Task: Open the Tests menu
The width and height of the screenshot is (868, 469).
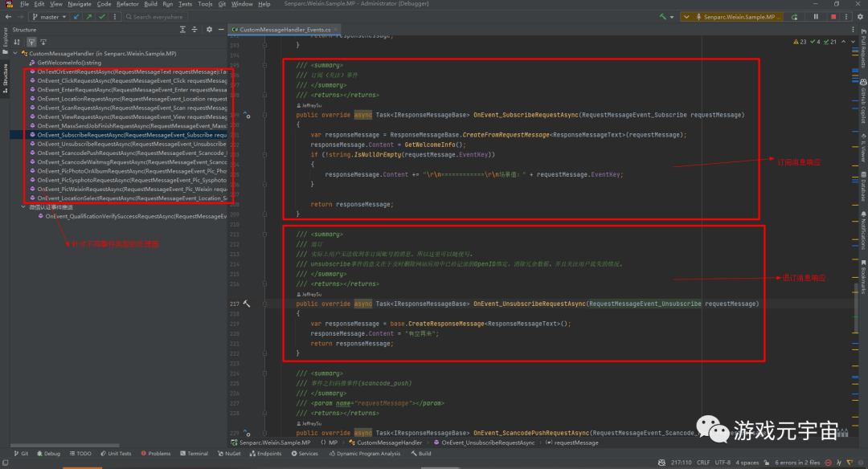Action: pyautogui.click(x=185, y=4)
